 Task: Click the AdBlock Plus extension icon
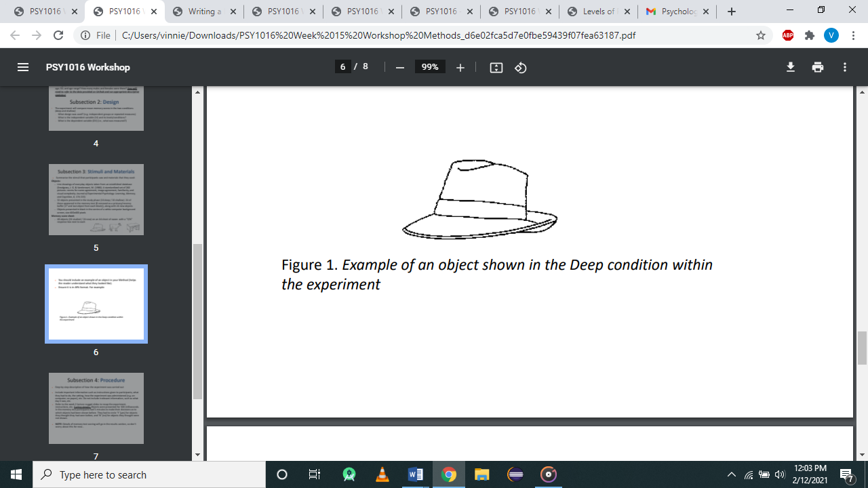(788, 35)
